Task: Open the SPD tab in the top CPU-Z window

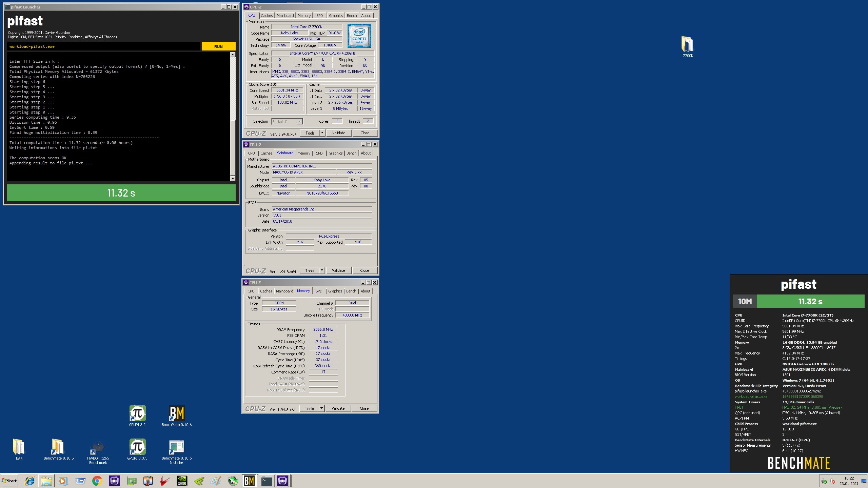Action: [319, 16]
